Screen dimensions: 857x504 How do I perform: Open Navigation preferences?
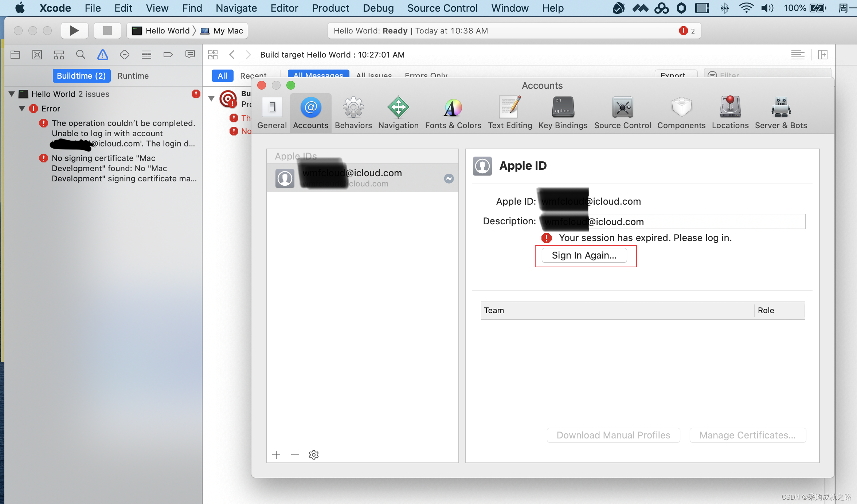click(398, 113)
